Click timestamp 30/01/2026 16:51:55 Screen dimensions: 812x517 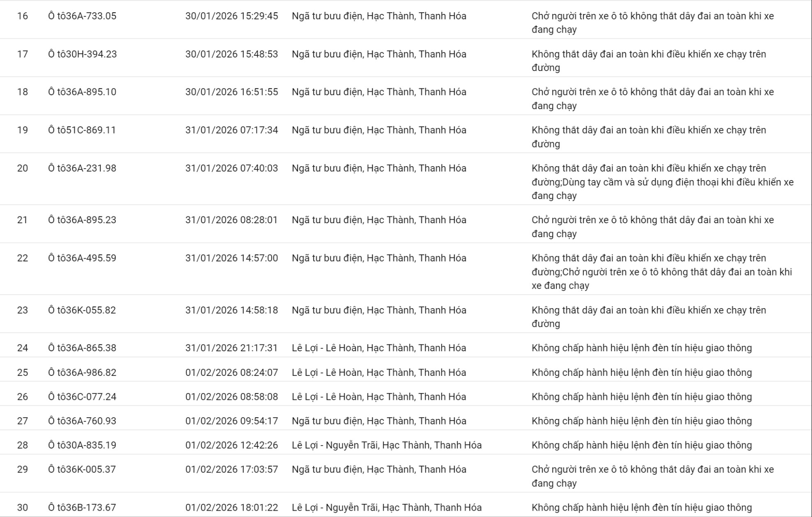(x=231, y=92)
